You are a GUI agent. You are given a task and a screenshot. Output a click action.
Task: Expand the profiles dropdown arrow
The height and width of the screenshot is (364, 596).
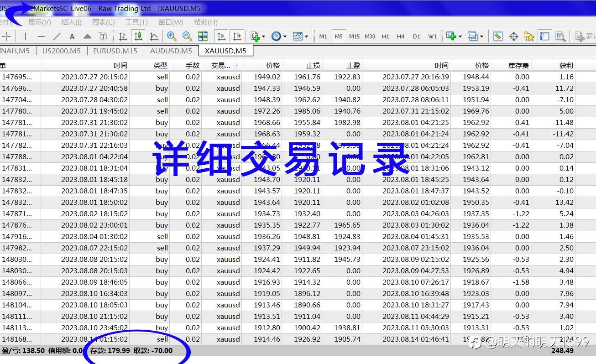pyautogui.click(x=481, y=36)
